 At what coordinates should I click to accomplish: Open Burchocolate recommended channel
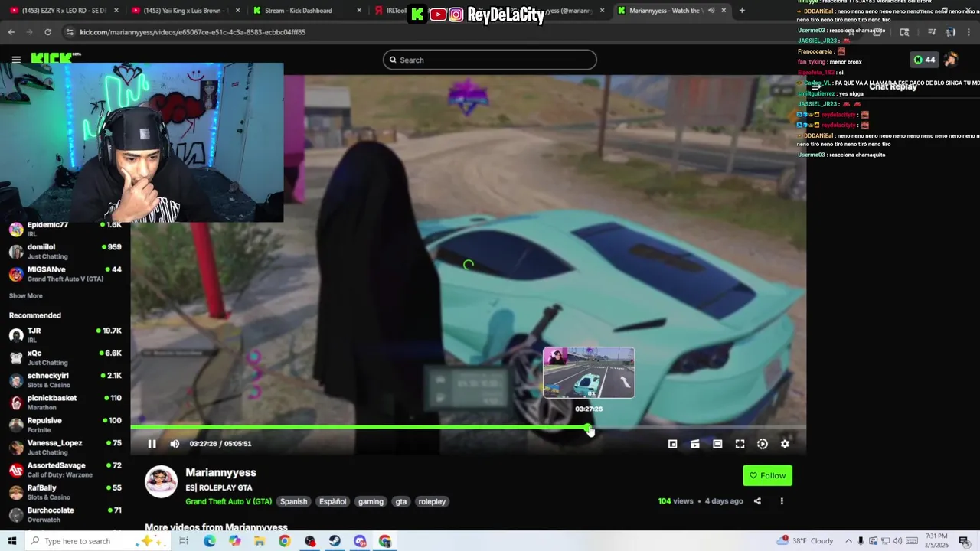click(x=65, y=514)
